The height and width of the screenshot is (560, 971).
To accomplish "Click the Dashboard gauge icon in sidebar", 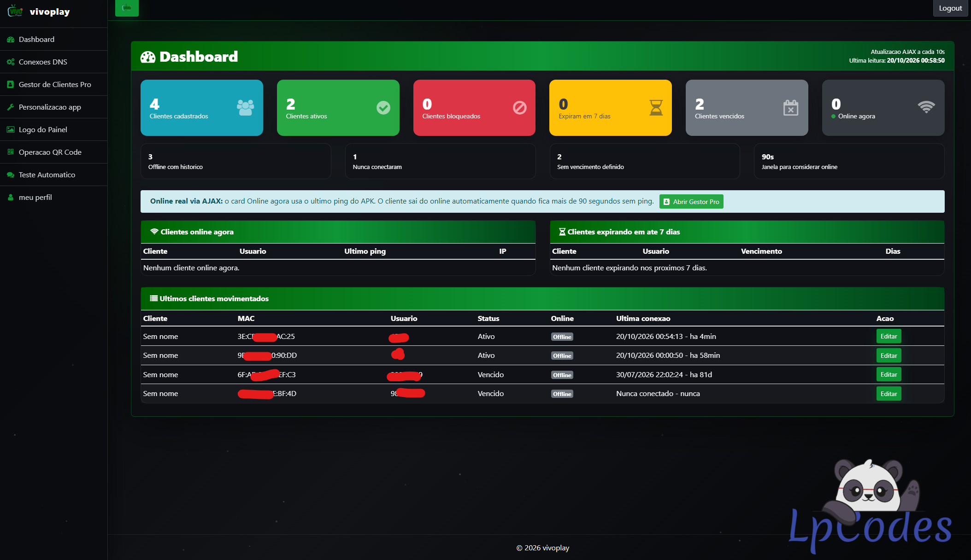I will coord(11,40).
